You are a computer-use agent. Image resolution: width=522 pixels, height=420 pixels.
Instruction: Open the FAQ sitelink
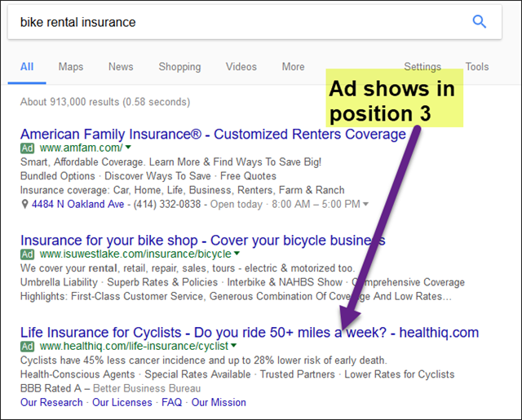[x=172, y=402]
